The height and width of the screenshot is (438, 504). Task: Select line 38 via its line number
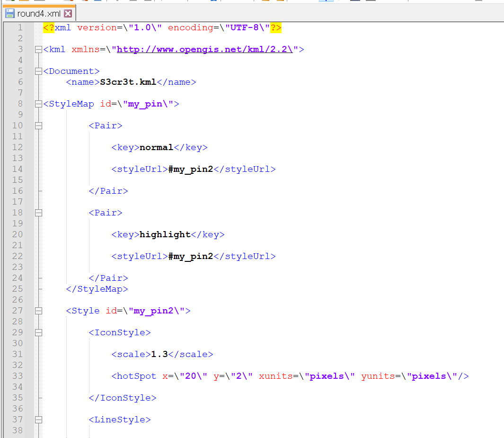click(x=18, y=430)
